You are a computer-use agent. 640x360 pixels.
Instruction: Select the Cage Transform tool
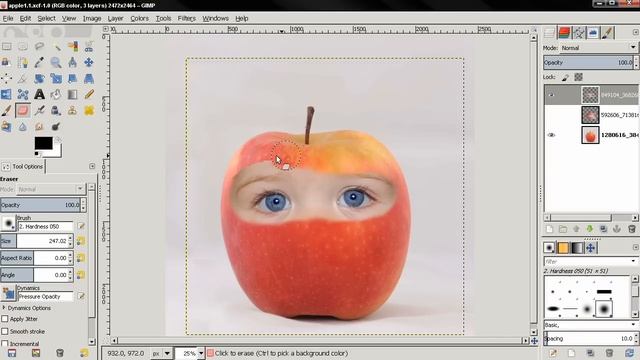pyautogui.click(x=23, y=94)
